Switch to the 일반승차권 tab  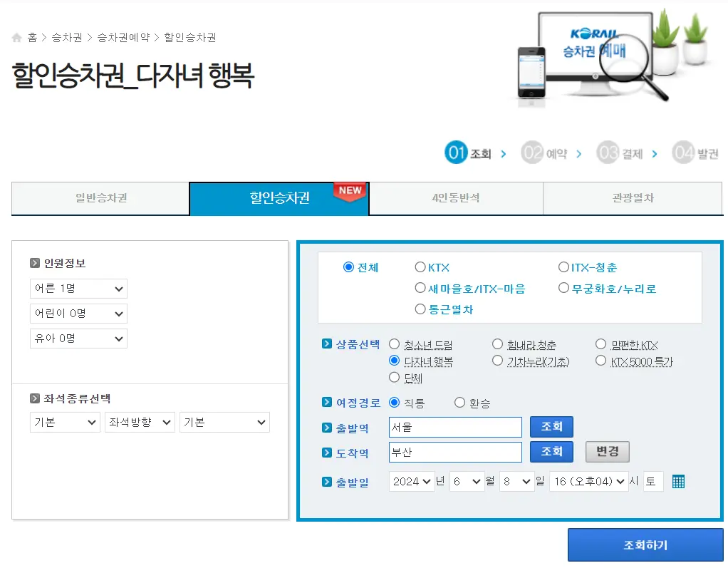pos(100,198)
